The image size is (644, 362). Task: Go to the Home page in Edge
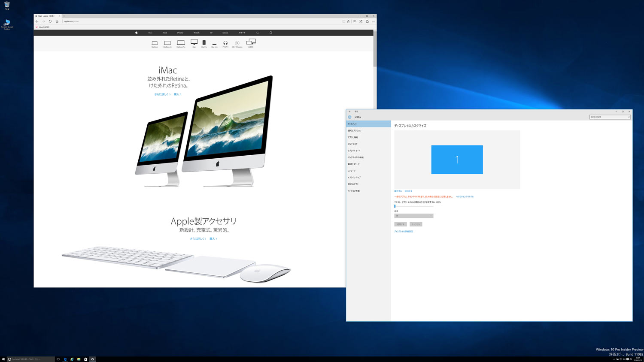click(57, 21)
